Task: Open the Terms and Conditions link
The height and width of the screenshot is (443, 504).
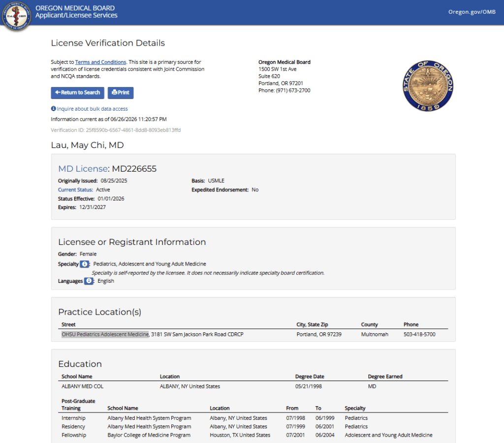Action: 100,62
